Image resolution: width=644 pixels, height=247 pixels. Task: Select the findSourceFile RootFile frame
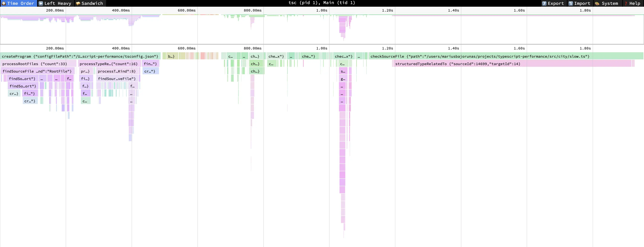coord(37,71)
